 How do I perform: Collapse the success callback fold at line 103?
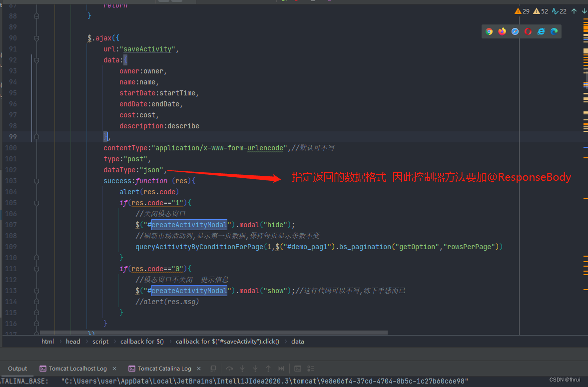pyautogui.click(x=36, y=181)
